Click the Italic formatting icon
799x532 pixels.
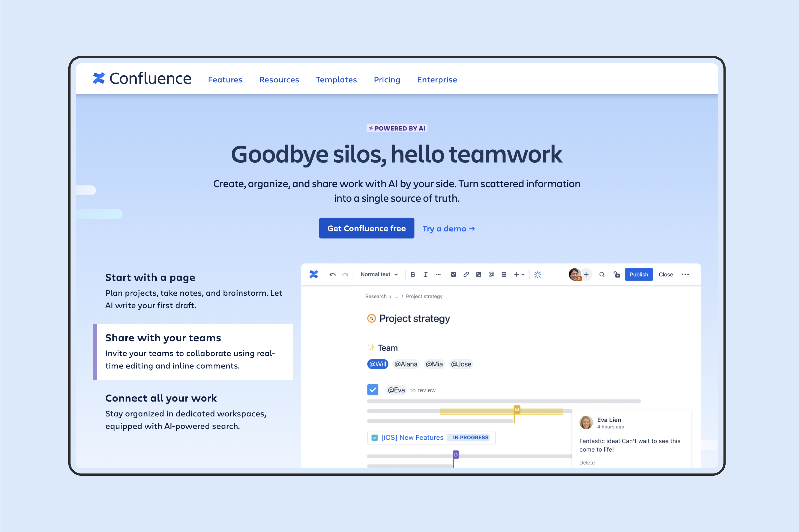(x=426, y=274)
